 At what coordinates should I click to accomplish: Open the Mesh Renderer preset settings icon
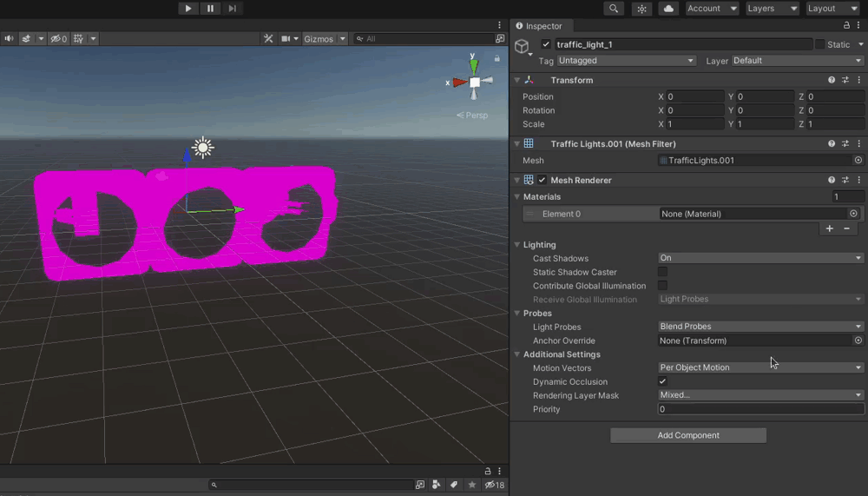[x=845, y=180]
